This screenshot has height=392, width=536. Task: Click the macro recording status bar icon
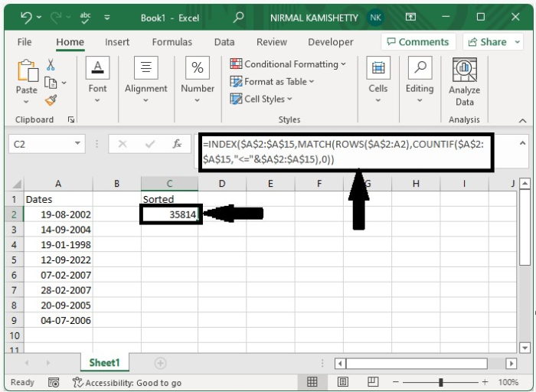(x=54, y=383)
